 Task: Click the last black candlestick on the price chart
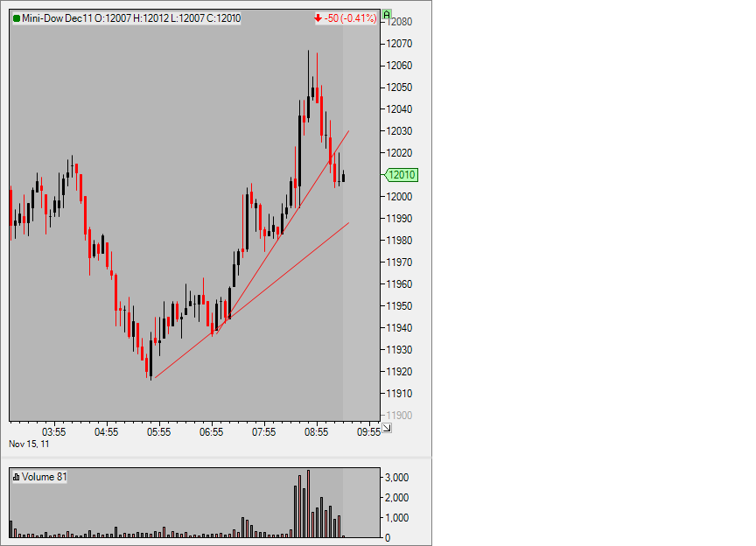(x=343, y=177)
